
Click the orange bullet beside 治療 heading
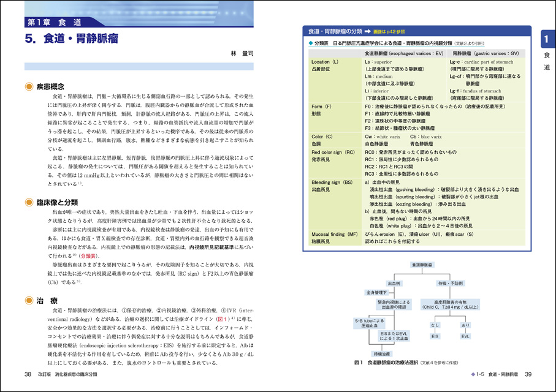(28, 301)
